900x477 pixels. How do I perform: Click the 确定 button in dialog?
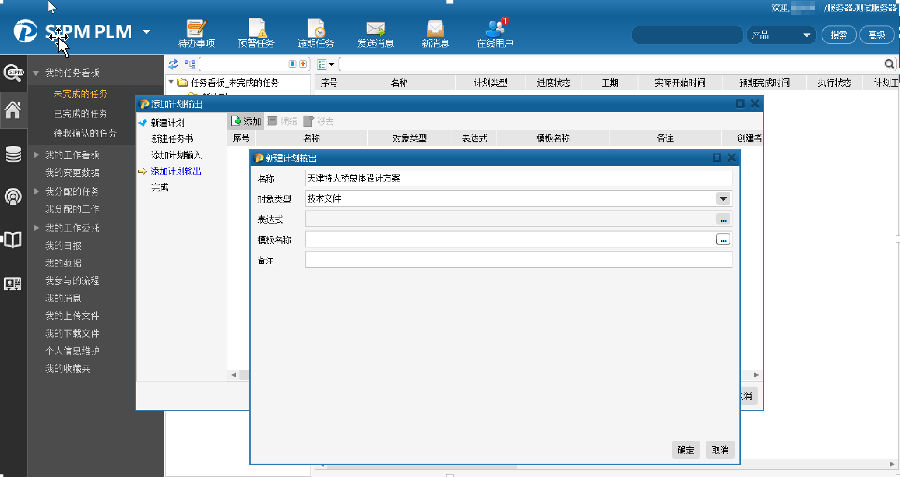pos(685,450)
